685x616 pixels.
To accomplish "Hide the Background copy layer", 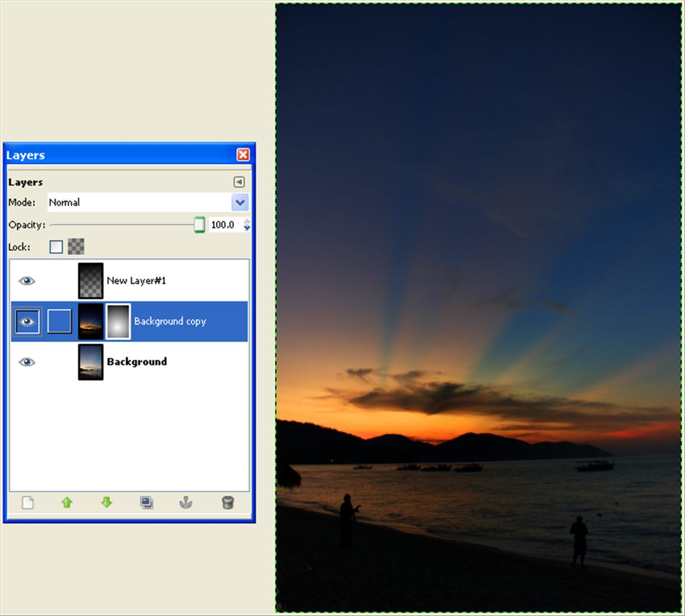I will 27,322.
